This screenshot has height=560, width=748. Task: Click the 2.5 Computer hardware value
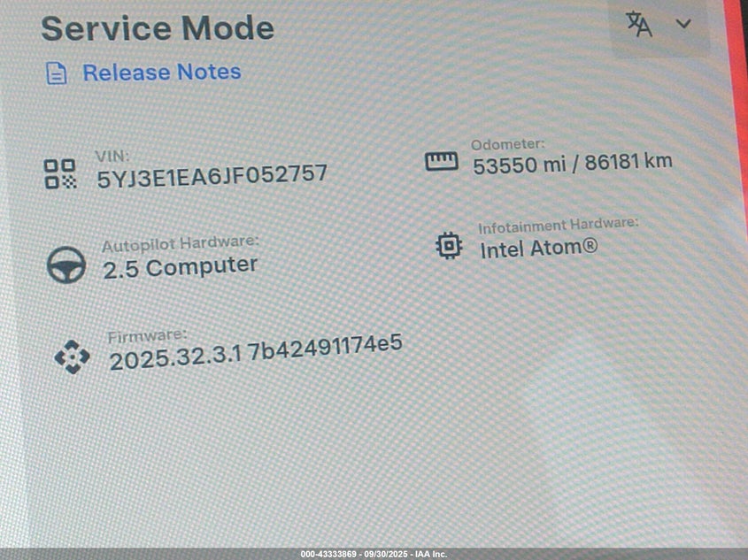coord(180,266)
